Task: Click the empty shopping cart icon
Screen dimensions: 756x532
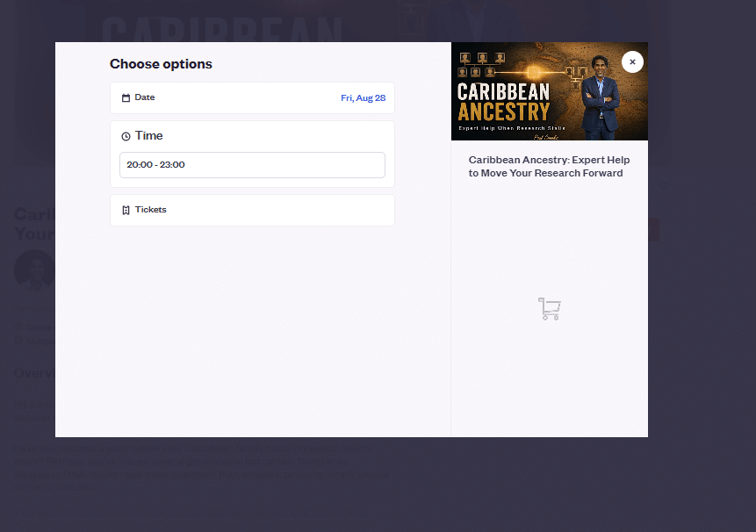Action: tap(549, 309)
